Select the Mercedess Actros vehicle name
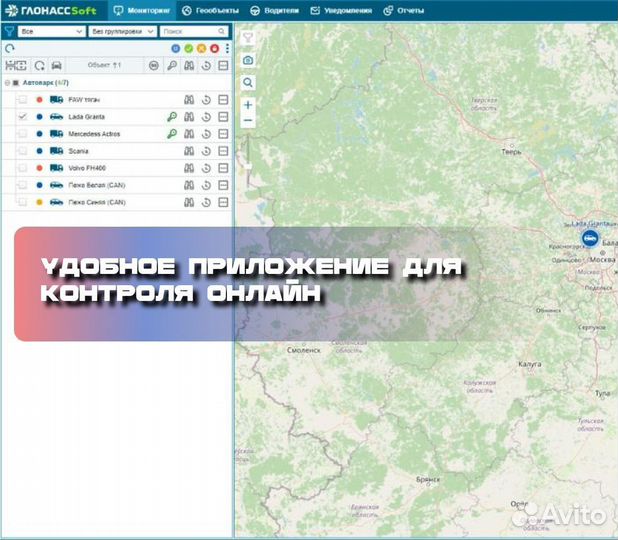Viewport: 618px width, 540px height. pos(94,134)
